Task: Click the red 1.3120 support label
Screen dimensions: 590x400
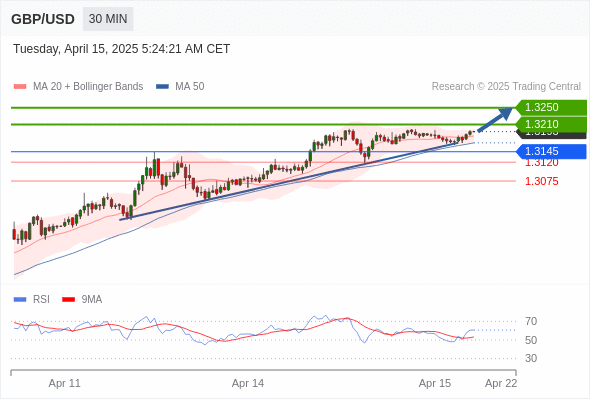Action: point(541,163)
